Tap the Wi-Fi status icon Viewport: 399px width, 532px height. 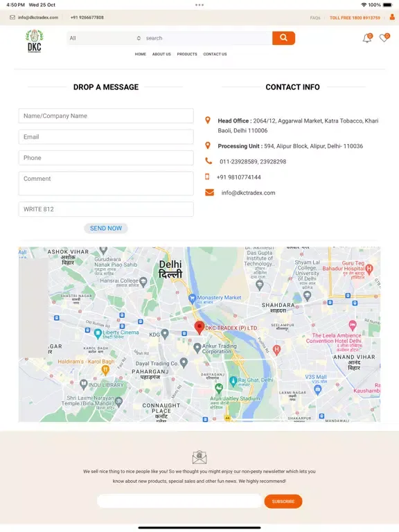click(x=364, y=5)
